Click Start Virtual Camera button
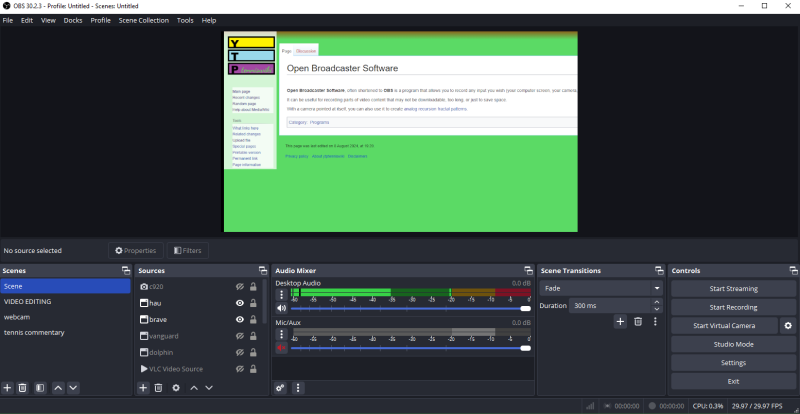Screen dimensions: 800x414 pos(724,326)
